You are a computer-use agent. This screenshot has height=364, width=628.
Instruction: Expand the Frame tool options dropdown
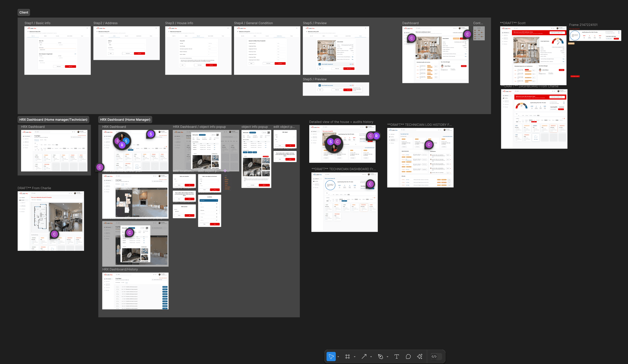tap(354, 356)
